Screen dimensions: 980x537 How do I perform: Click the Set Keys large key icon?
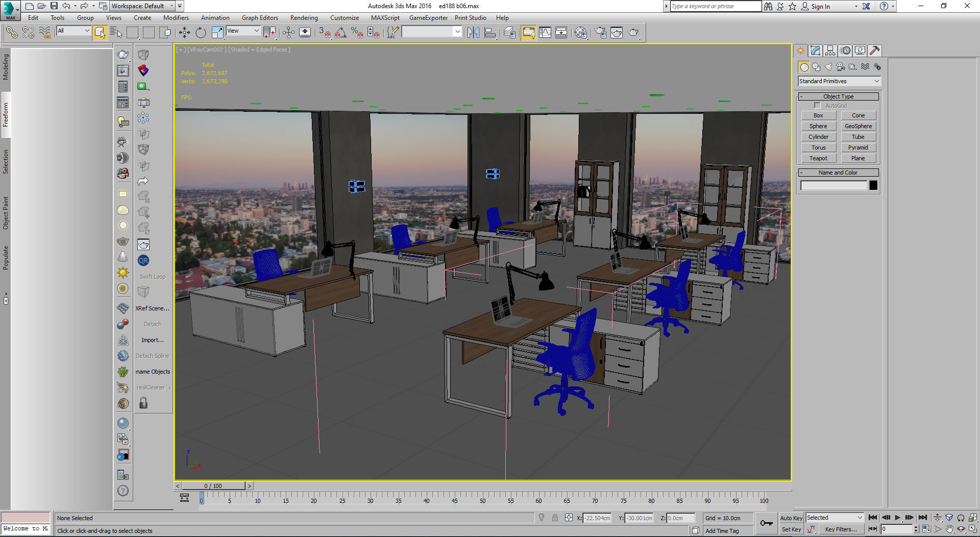point(766,523)
